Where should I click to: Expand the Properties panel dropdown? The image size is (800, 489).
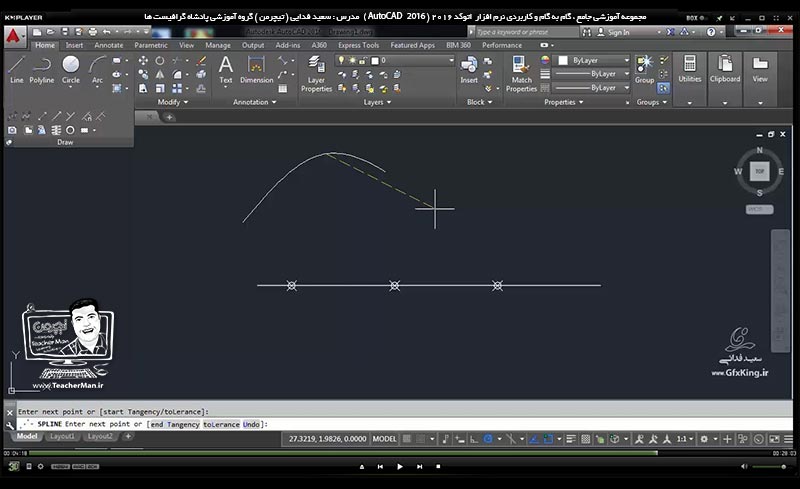(564, 102)
